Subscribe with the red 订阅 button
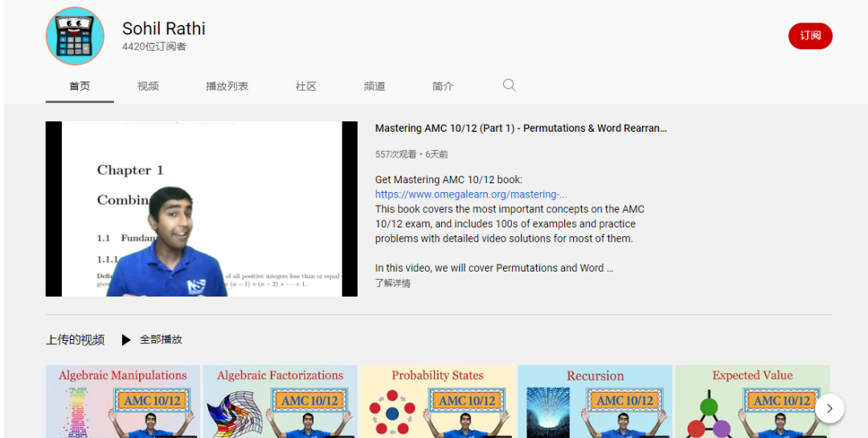 810,36
